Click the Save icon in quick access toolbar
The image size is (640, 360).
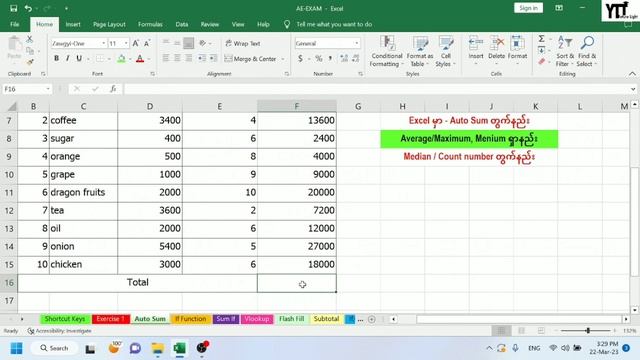(13, 8)
